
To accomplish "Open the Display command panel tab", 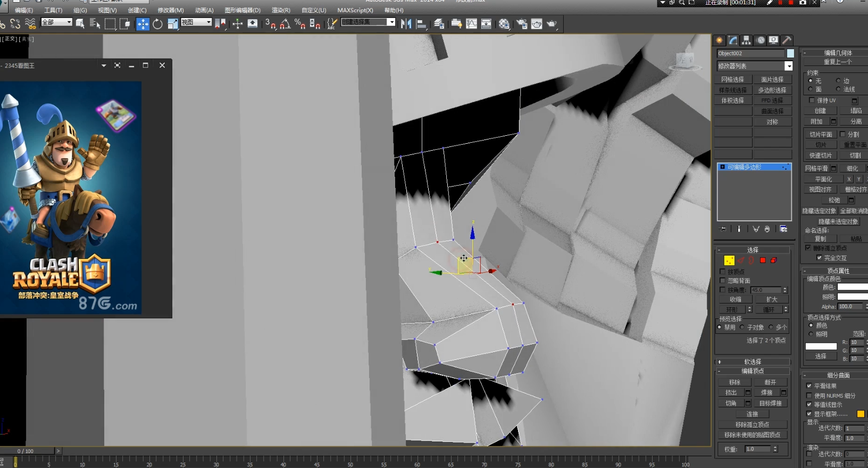I will 774,40.
